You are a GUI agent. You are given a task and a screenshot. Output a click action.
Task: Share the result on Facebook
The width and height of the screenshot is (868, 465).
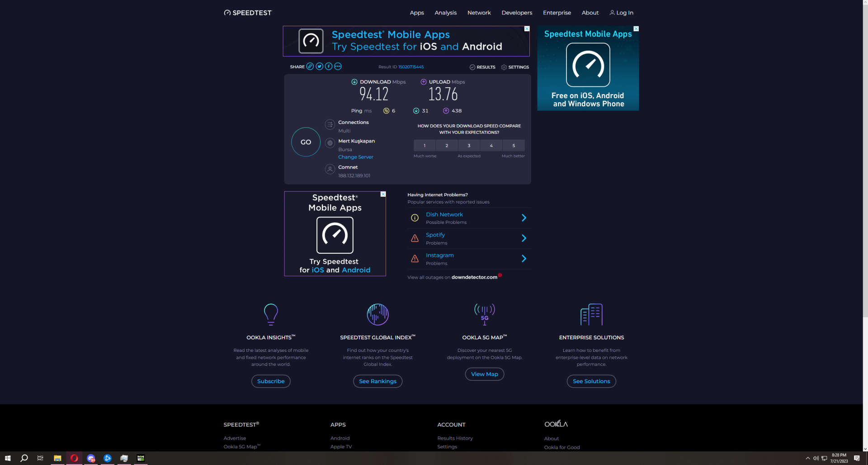[329, 66]
